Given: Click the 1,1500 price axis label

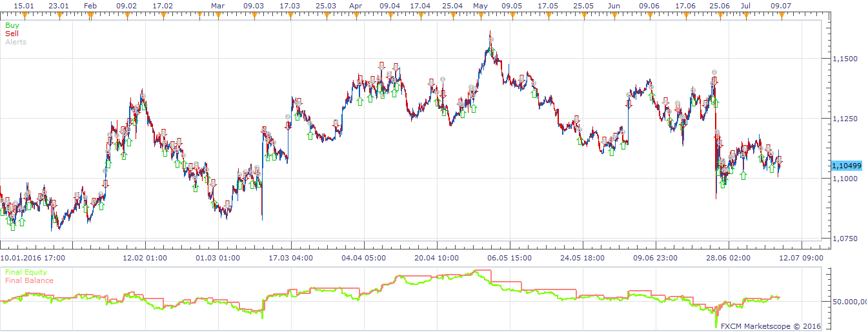Looking at the screenshot, I should point(845,59).
